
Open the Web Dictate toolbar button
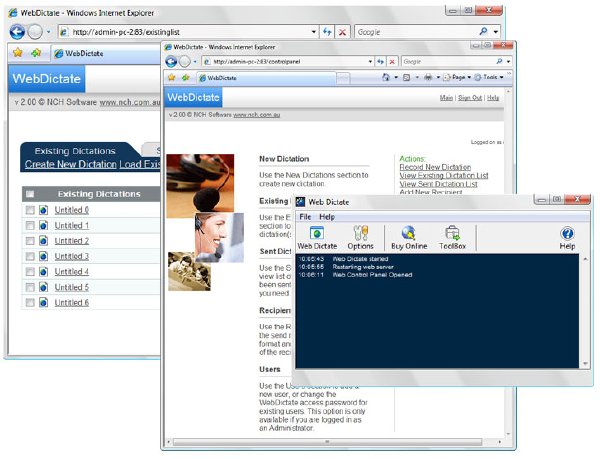pos(317,238)
